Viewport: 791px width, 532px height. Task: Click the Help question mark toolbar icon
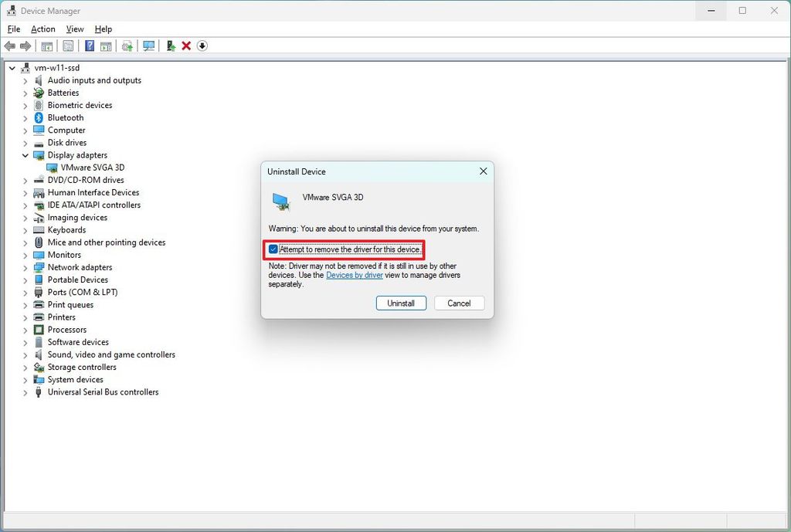(x=90, y=46)
